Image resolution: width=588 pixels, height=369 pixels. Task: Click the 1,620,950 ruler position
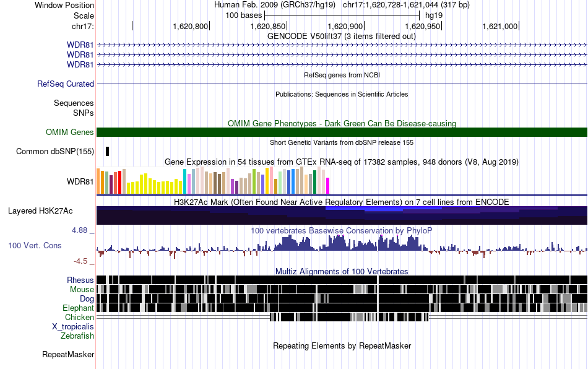tap(423, 26)
